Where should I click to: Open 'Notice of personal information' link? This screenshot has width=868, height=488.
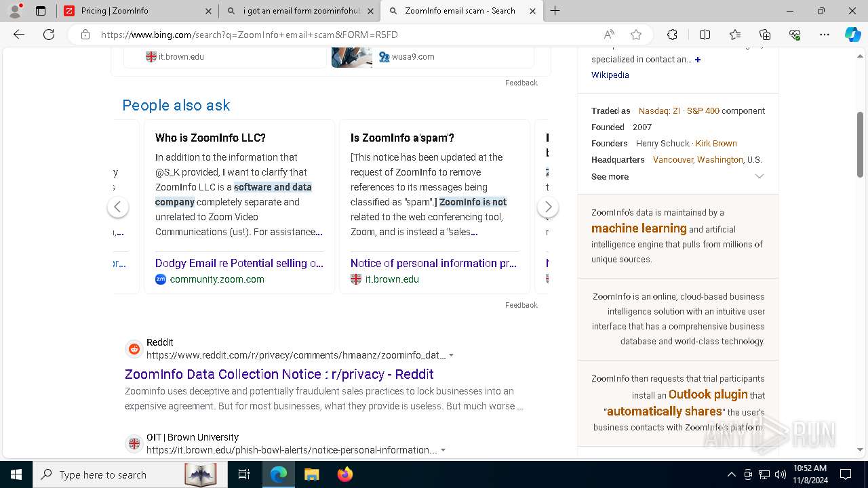point(433,263)
